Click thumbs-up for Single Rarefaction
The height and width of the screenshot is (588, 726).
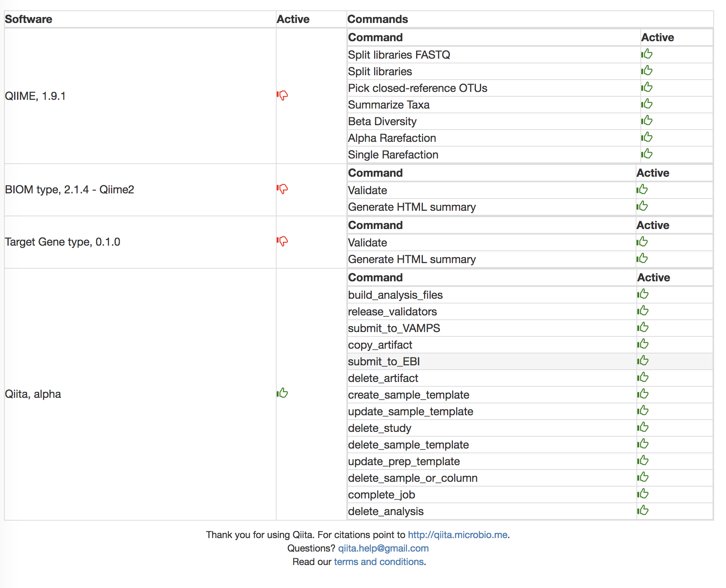click(x=647, y=153)
